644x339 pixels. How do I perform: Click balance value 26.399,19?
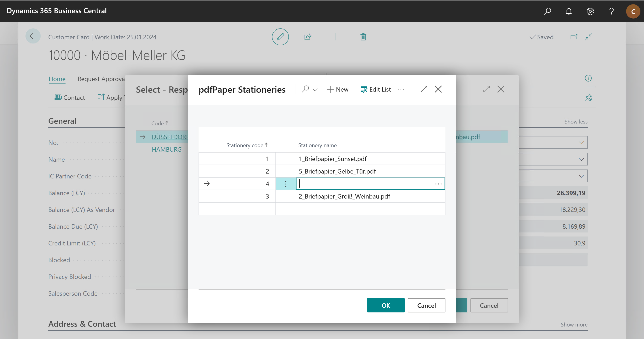pos(571,193)
